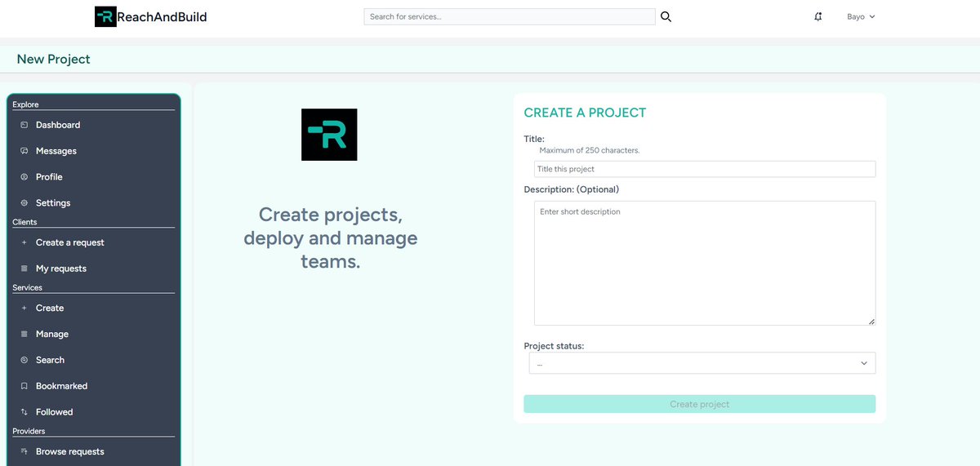Screen dimensions: 980x466
Task: Click the 'Services' section header
Action: pos(27,287)
